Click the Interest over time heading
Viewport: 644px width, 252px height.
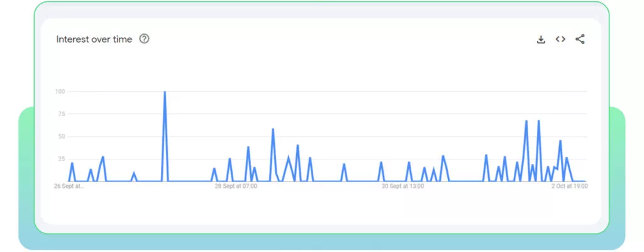pyautogui.click(x=94, y=39)
